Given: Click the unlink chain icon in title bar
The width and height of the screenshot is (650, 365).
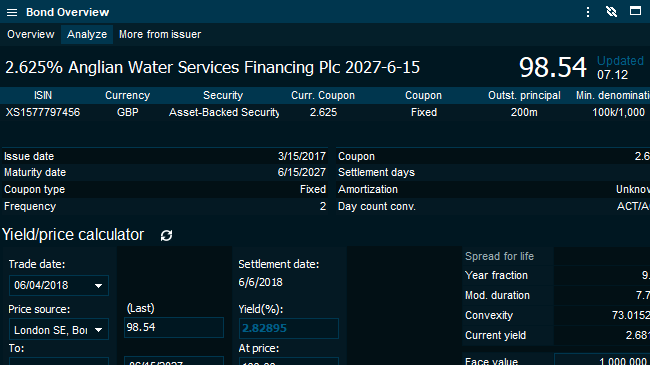Looking at the screenshot, I should [611, 12].
